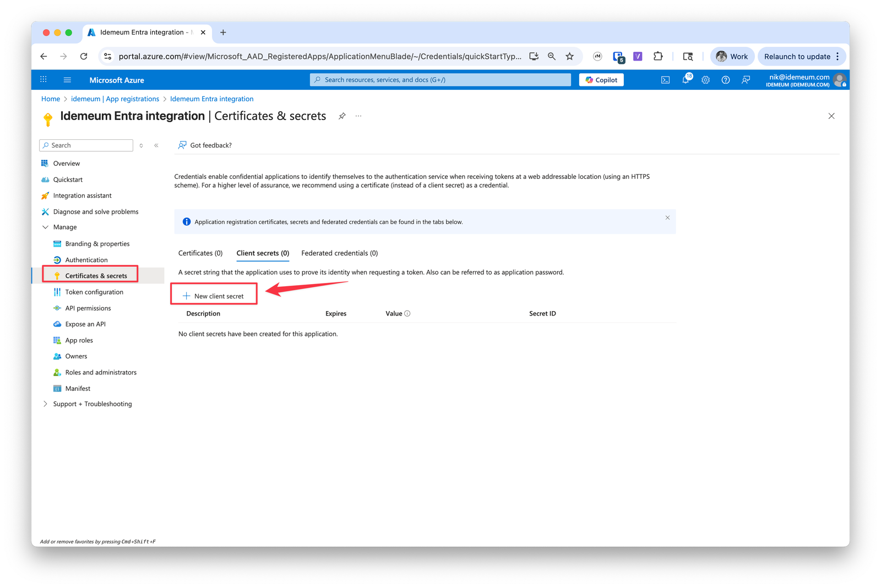The height and width of the screenshot is (588, 881).
Task: Open Diagnose and solve problems
Action: tap(96, 212)
